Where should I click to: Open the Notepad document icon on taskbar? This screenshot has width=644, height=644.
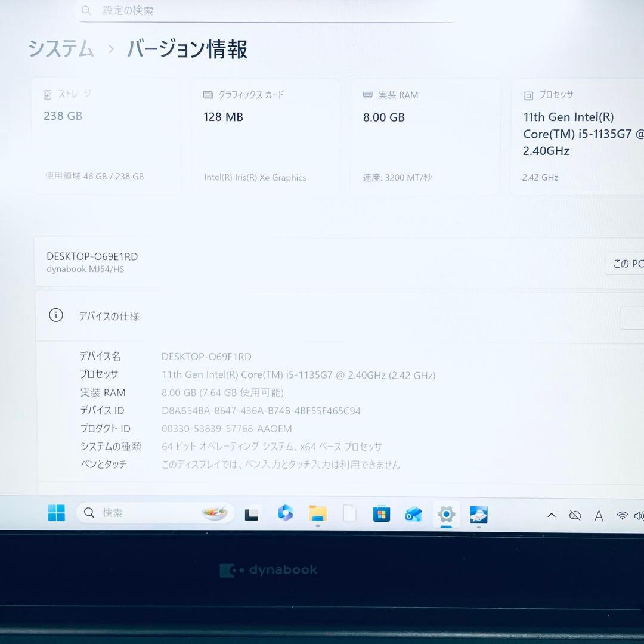349,513
